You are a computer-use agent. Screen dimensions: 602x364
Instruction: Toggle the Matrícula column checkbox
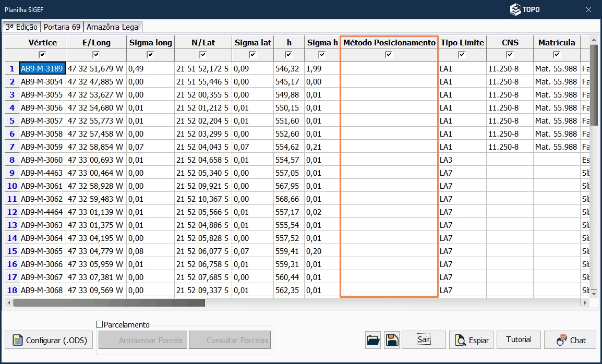click(x=557, y=54)
